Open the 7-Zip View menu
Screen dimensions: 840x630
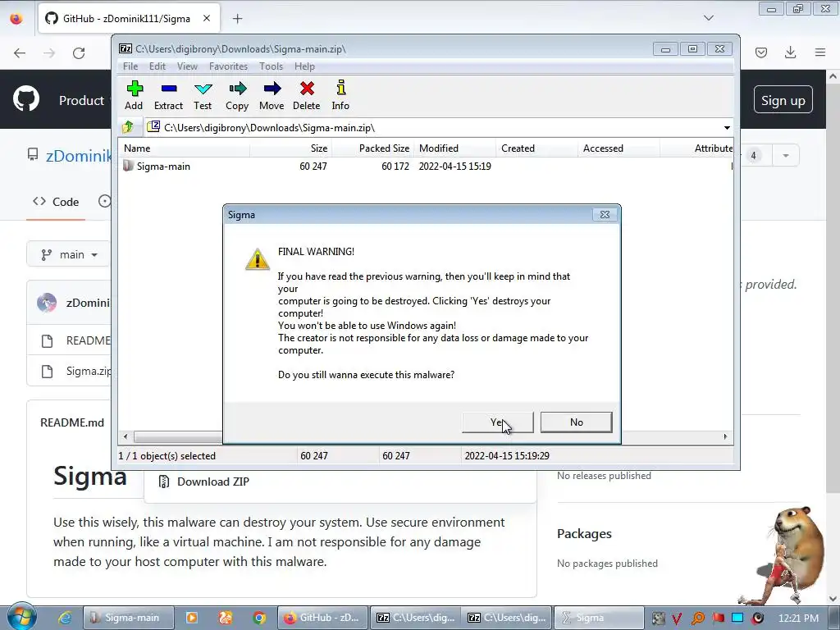[187, 66]
